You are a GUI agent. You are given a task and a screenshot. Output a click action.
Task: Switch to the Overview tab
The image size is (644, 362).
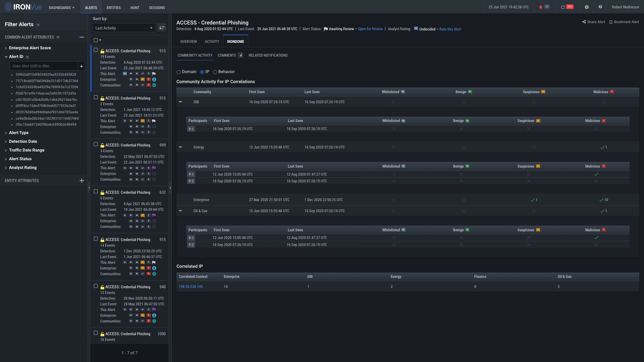point(189,42)
